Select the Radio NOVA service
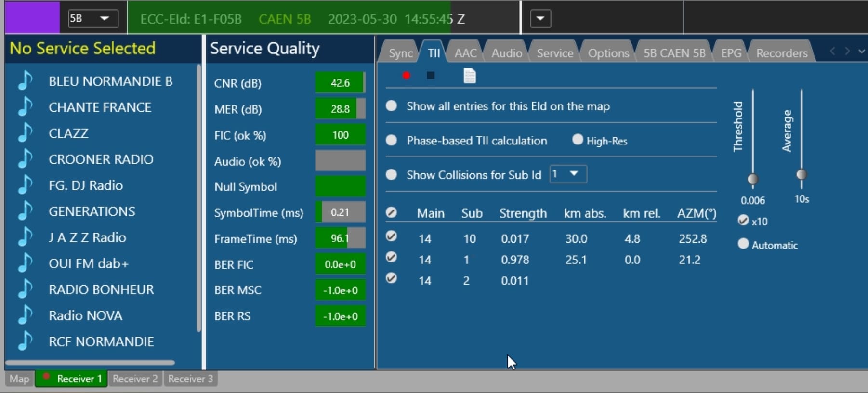The width and height of the screenshot is (868, 393). [85, 315]
